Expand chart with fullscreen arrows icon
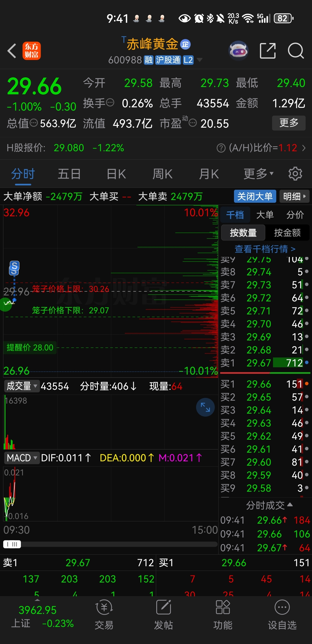 (205, 407)
